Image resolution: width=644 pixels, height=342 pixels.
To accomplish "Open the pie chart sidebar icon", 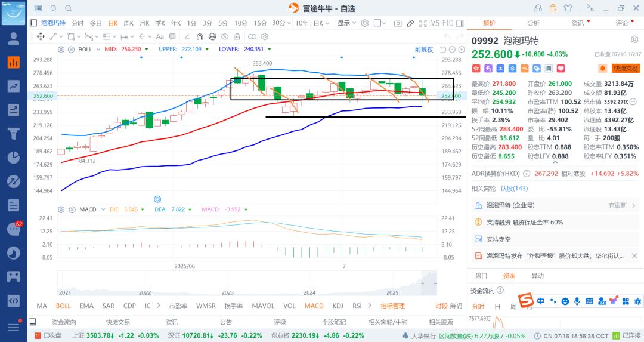I will 14,158.
